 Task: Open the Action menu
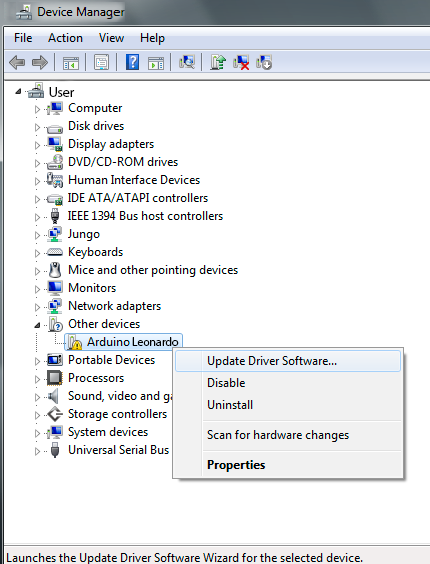(65, 38)
